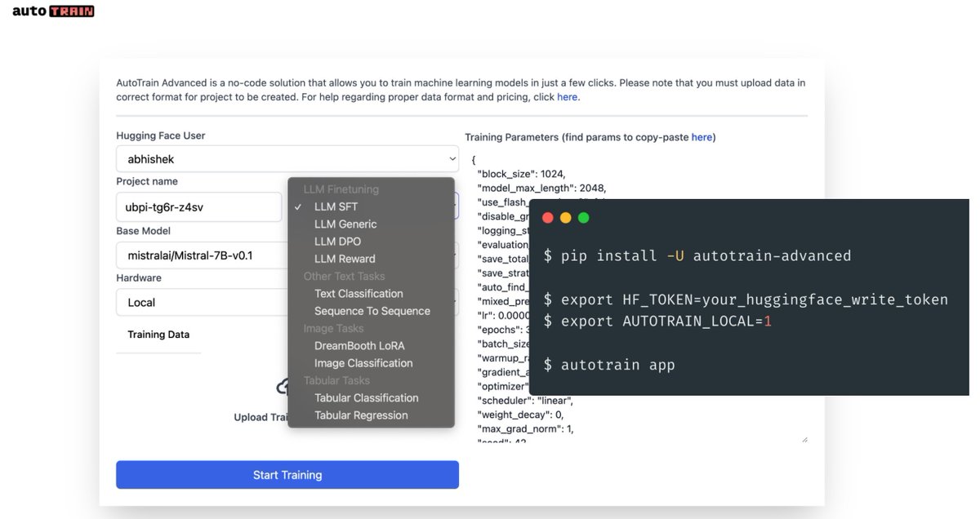Click the export AUTOTRAIN_LOCAL=1 command line
This screenshot has width=980, height=519.
pos(657,322)
